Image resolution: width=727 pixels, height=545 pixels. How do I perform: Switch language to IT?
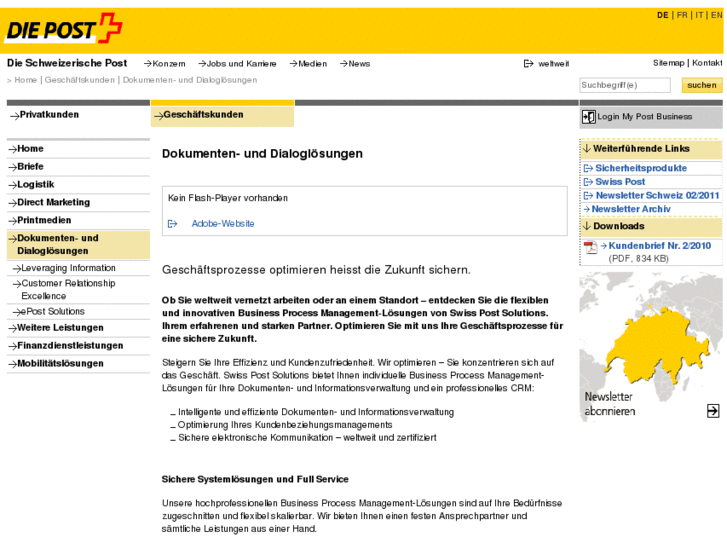[x=699, y=15]
